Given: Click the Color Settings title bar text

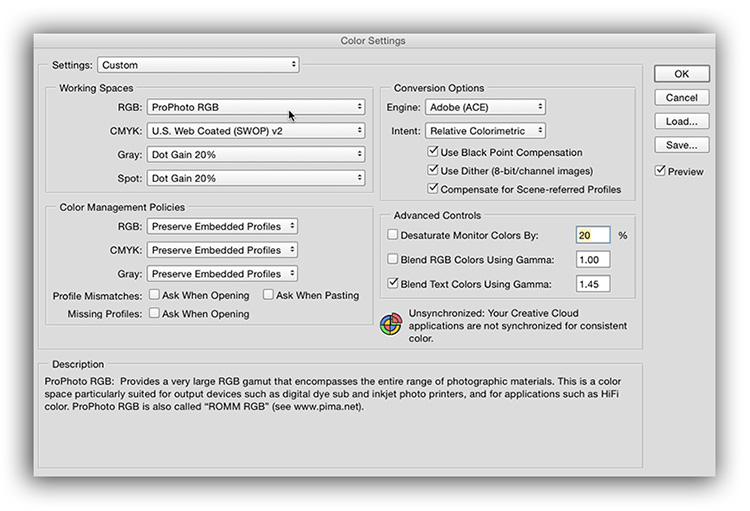Looking at the screenshot, I should pos(373,41).
